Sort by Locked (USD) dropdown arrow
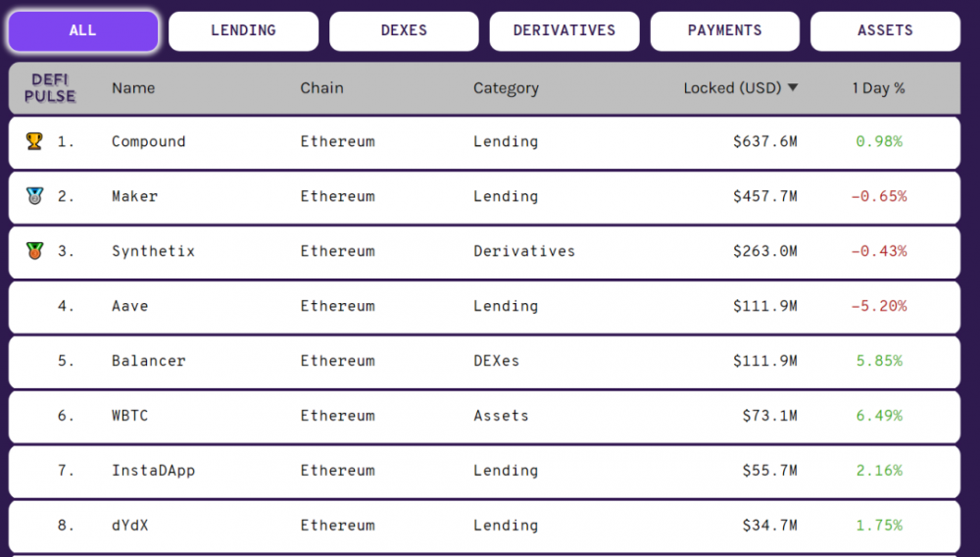This screenshot has width=980, height=557. pyautogui.click(x=793, y=88)
